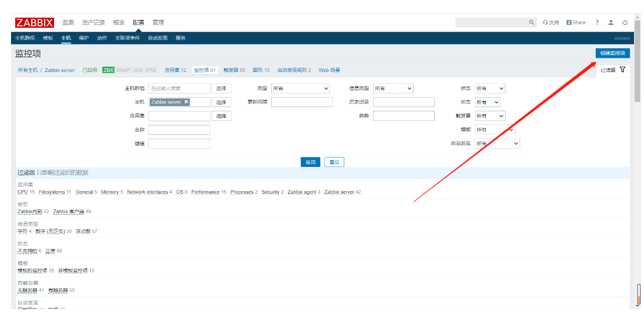
Task: Go to 自动发现 submenu
Action: [x=158, y=38]
